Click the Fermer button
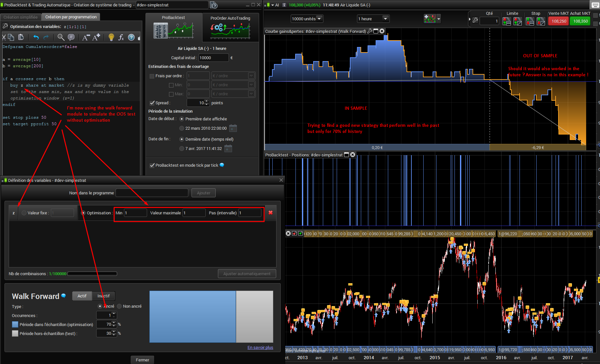The height and width of the screenshot is (364, 600). 142,360
